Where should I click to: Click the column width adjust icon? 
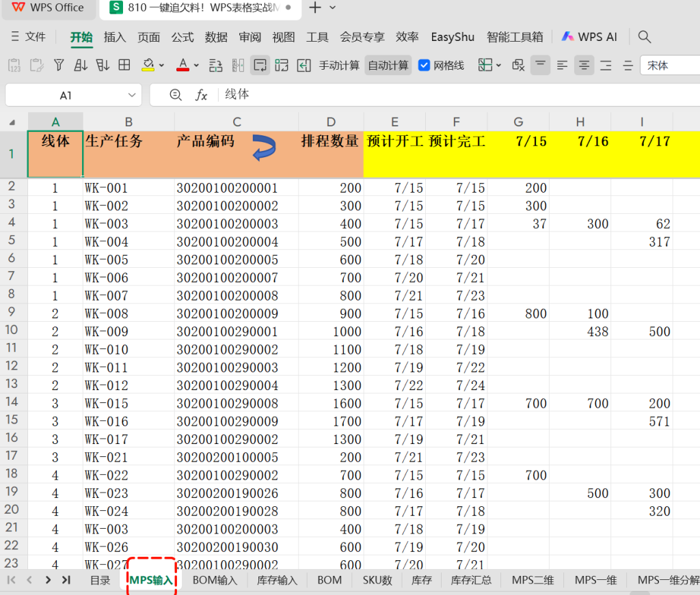(239, 66)
